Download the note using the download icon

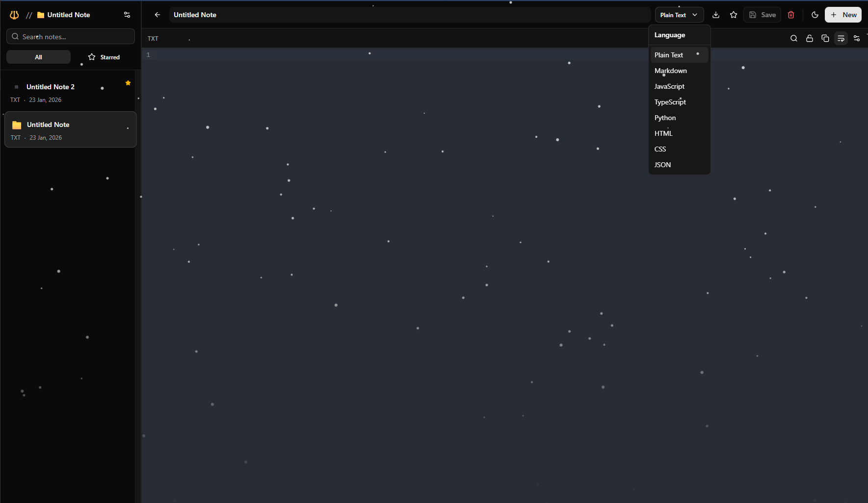pyautogui.click(x=716, y=15)
